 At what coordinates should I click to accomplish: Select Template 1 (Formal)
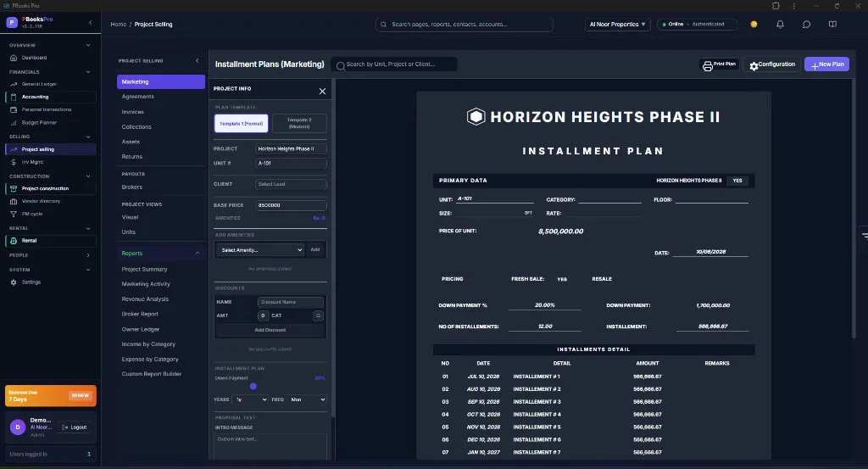coord(242,124)
